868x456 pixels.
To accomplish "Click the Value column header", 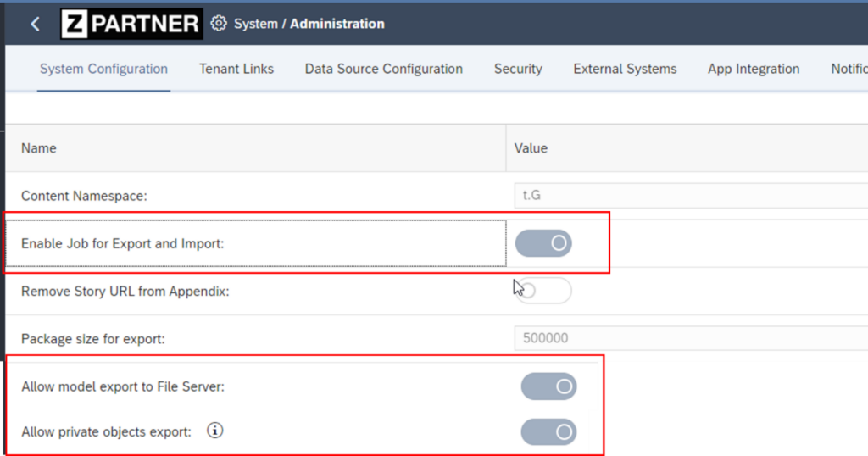I will point(531,148).
